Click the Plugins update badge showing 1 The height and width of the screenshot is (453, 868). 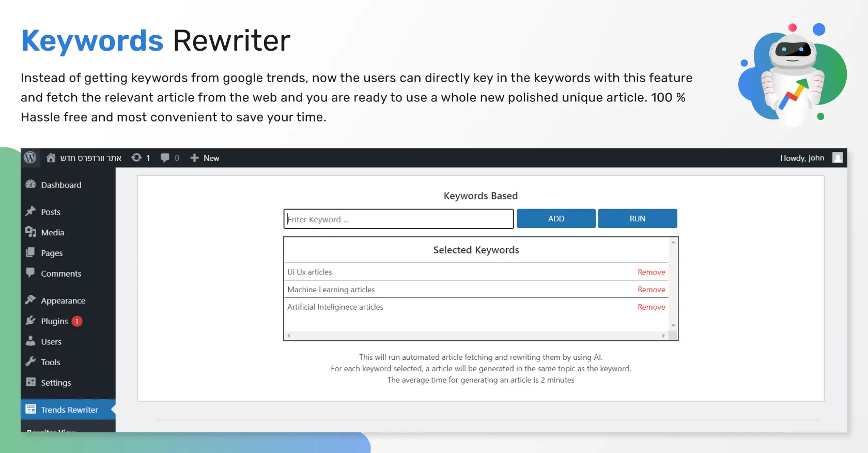point(77,321)
